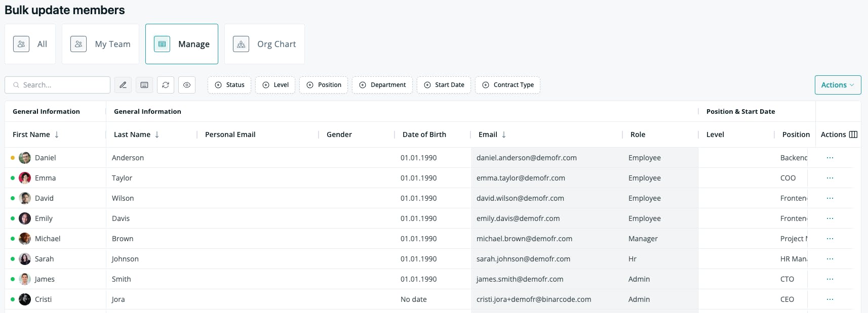Sort by the Email column arrow
The width and height of the screenshot is (868, 313).
tap(504, 135)
